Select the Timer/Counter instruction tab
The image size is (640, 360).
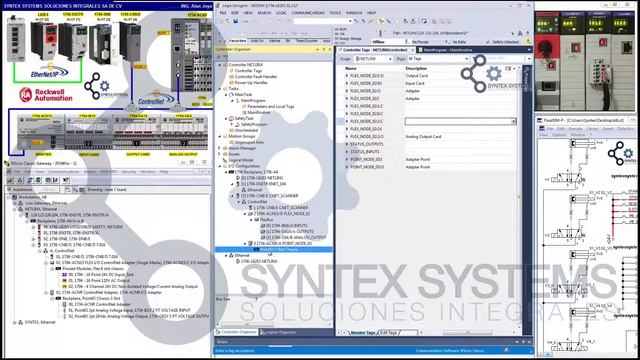click(307, 41)
